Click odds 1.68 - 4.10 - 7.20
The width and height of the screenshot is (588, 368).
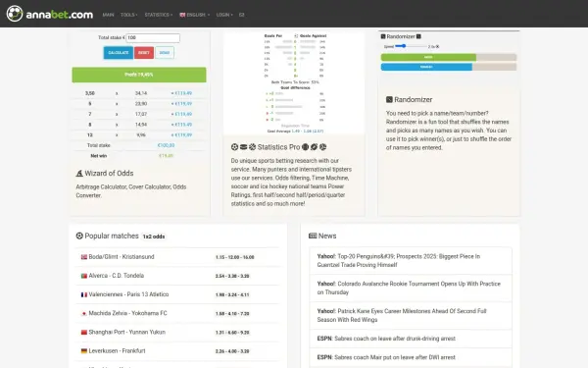(232, 314)
